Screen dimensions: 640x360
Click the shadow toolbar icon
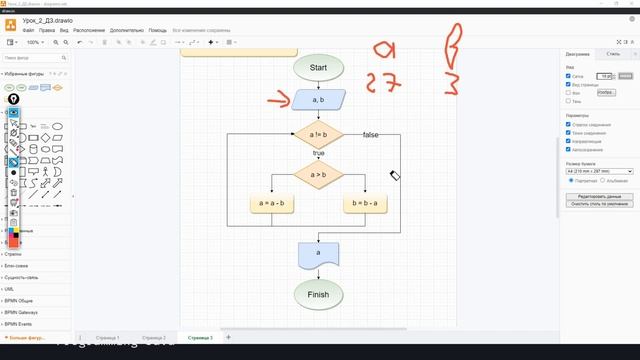point(163,42)
